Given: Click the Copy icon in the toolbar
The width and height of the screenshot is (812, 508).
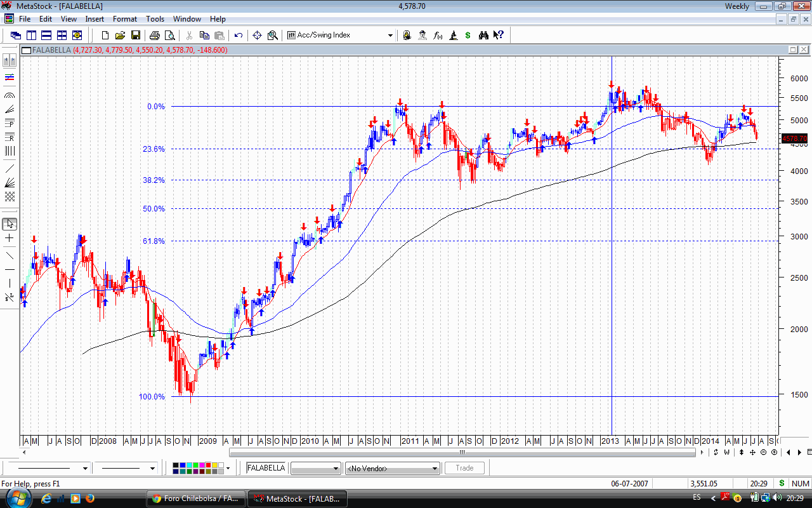Looking at the screenshot, I should pos(204,35).
